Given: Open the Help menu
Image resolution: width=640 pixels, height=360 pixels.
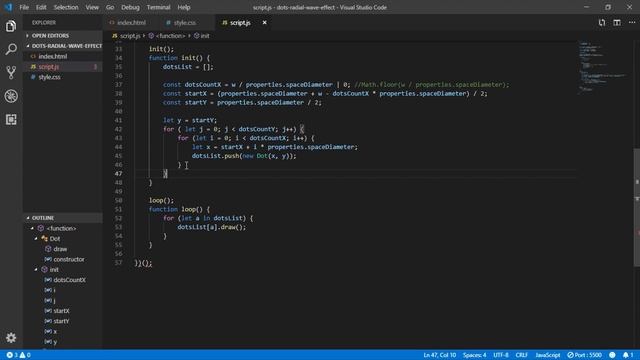Looking at the screenshot, I should coord(184,7).
